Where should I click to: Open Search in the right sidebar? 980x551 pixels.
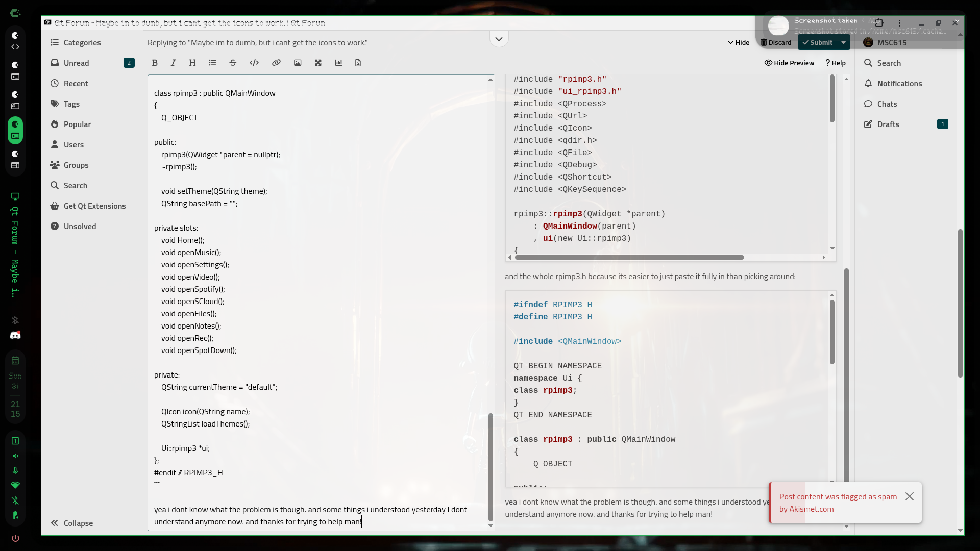point(889,63)
